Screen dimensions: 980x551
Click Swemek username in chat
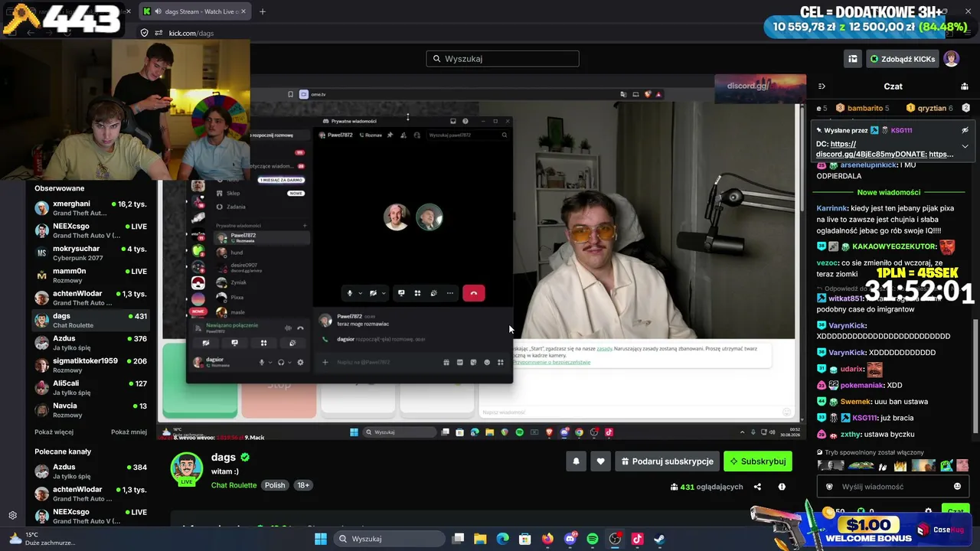click(856, 402)
